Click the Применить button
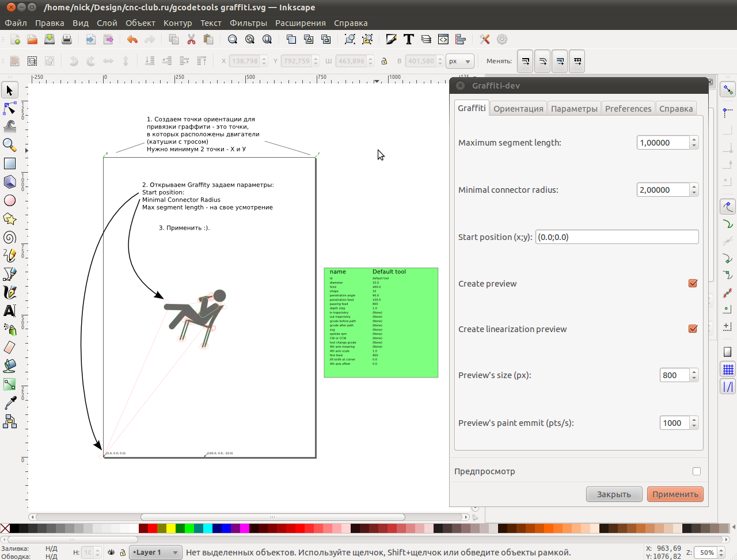The width and height of the screenshot is (737, 560). 675,494
